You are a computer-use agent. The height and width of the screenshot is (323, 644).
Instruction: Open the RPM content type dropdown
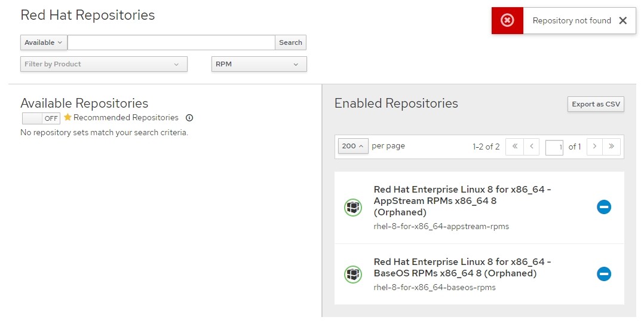click(x=259, y=64)
